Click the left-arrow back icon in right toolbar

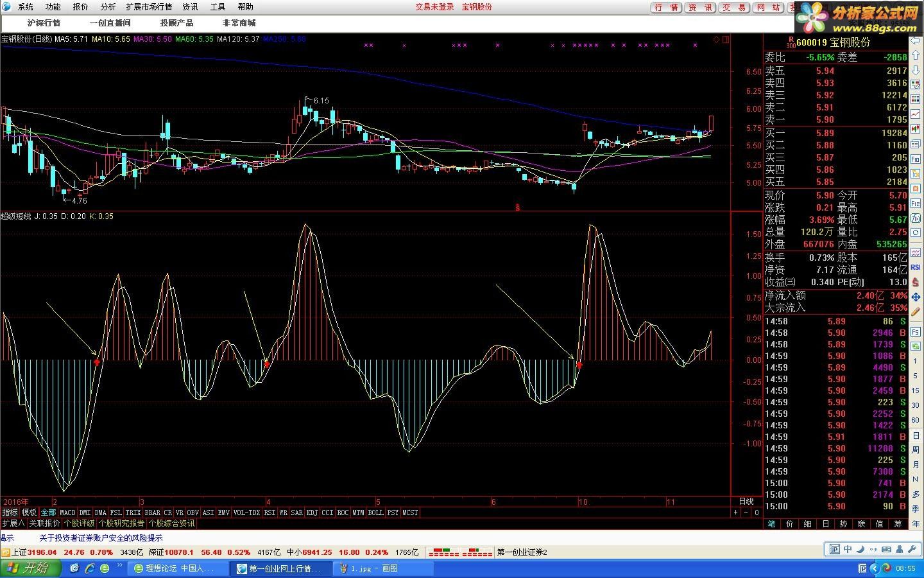(916, 40)
